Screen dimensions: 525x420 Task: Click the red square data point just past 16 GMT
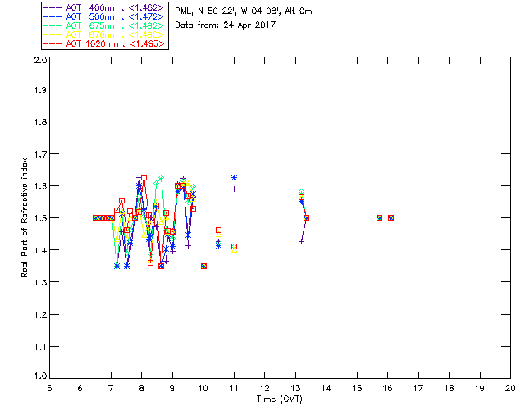coord(390,217)
